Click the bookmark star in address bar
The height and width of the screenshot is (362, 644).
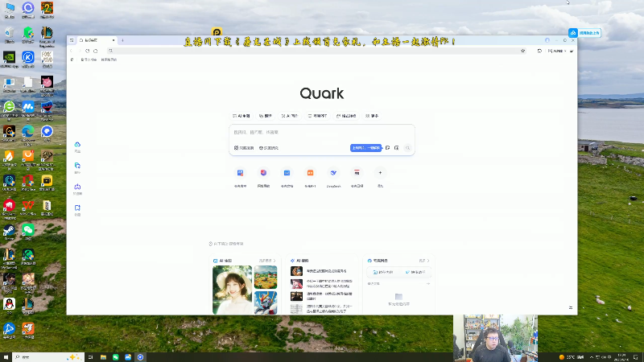tap(522, 51)
